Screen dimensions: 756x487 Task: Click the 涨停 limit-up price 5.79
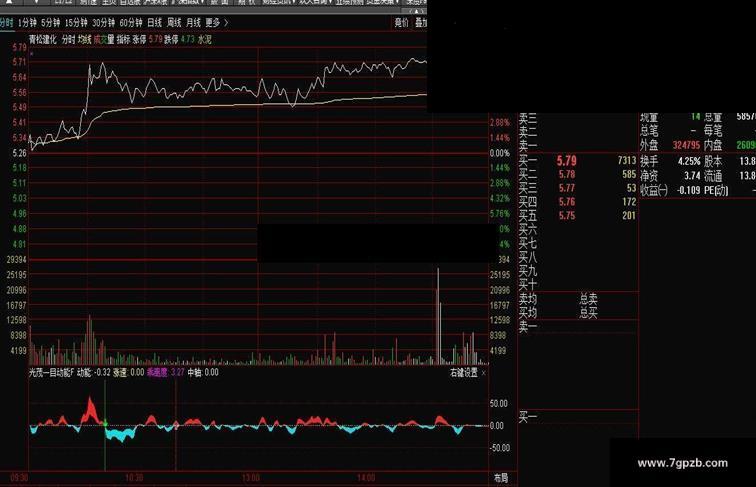tap(155, 40)
